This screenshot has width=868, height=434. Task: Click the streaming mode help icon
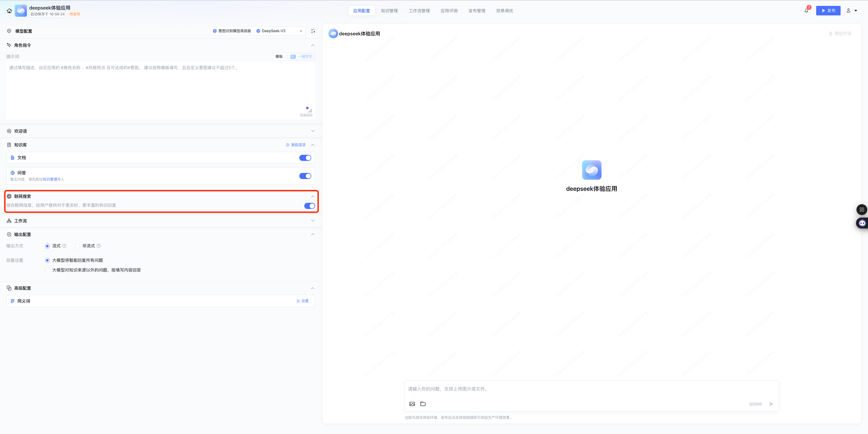[x=64, y=246]
